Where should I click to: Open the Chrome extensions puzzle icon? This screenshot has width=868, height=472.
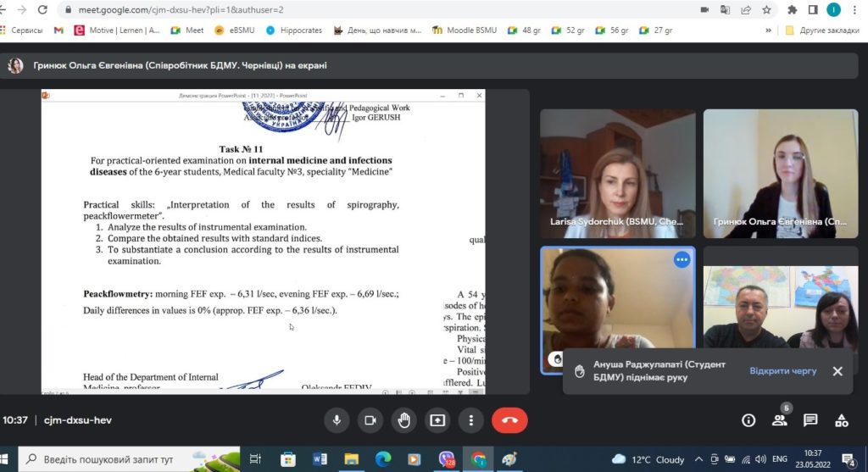click(x=793, y=10)
